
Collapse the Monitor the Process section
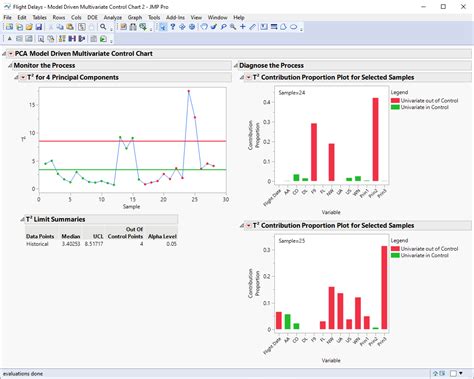tap(10, 66)
